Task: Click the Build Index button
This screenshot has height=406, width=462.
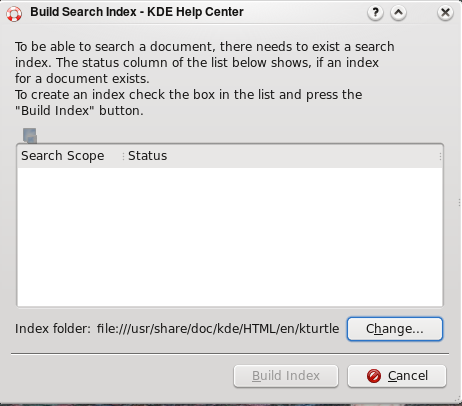Action: pos(286,376)
